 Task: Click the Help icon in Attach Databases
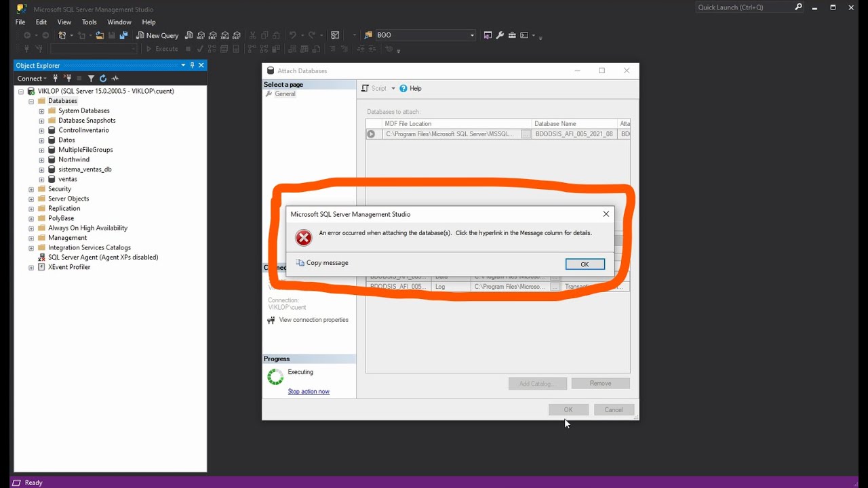coord(403,89)
